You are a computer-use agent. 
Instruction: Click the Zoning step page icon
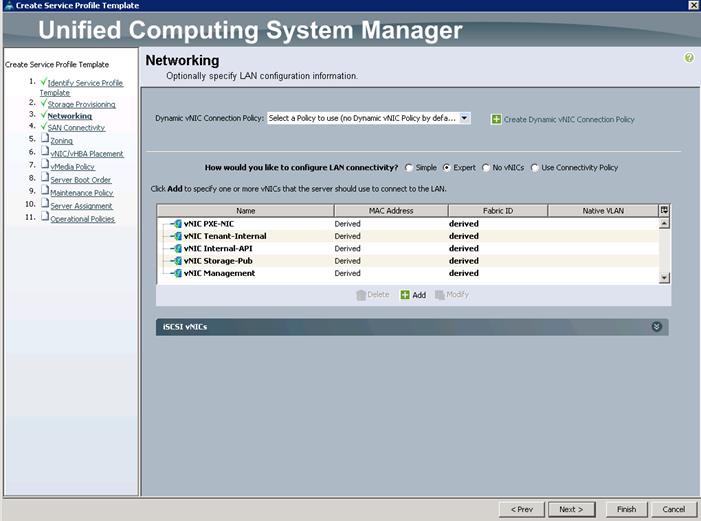click(45, 138)
